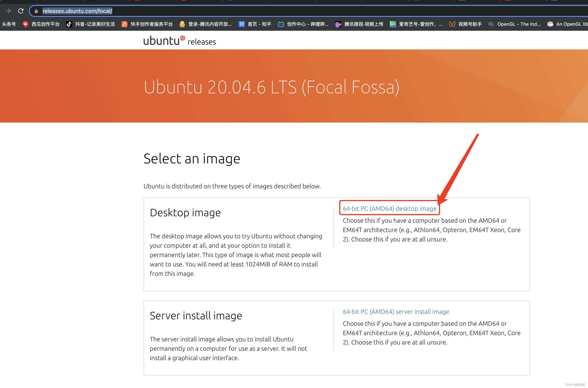This screenshot has width=588, height=388.
Task: Select the Desktop image heading text
Action: [185, 212]
